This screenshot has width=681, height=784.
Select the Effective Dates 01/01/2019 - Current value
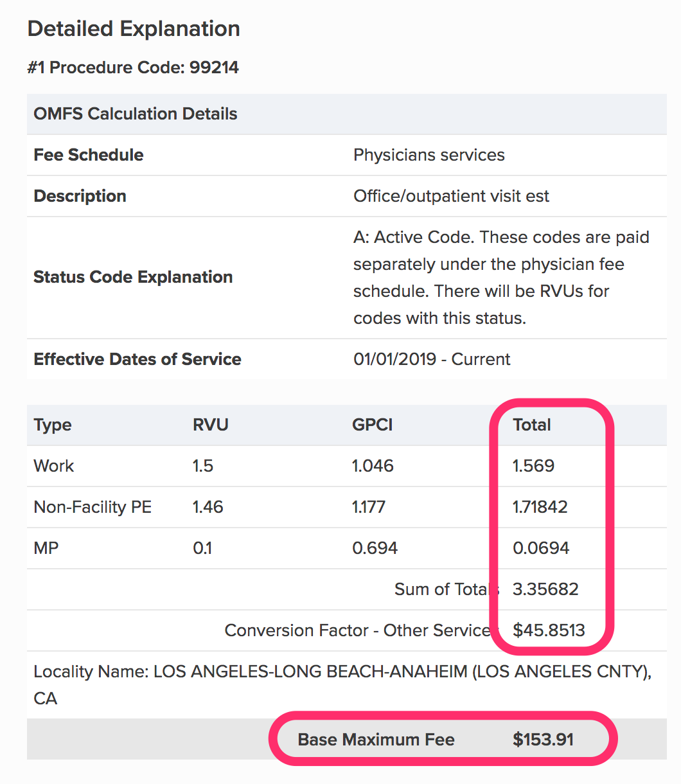coord(432,359)
